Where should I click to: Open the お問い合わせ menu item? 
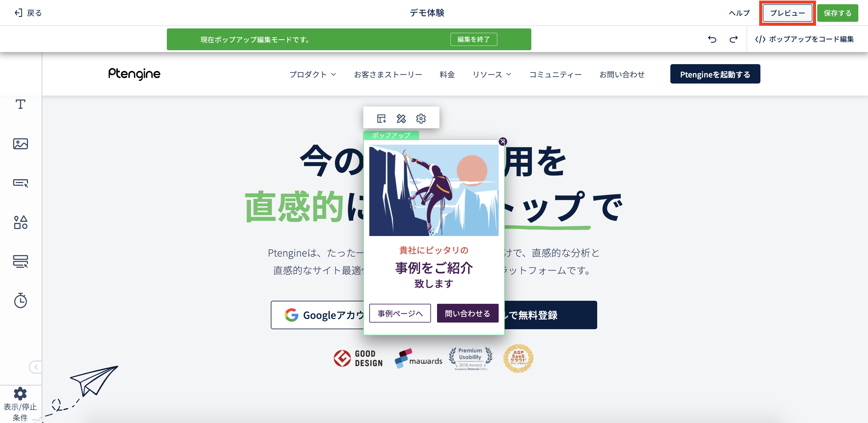tap(622, 74)
